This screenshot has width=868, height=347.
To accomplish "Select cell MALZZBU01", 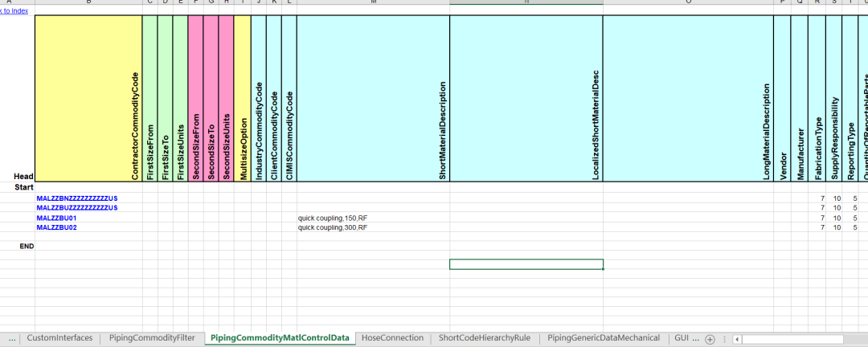I will point(88,218).
